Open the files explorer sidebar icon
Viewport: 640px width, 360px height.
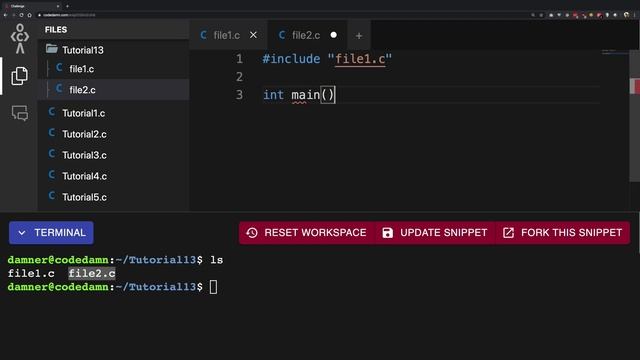click(19, 76)
